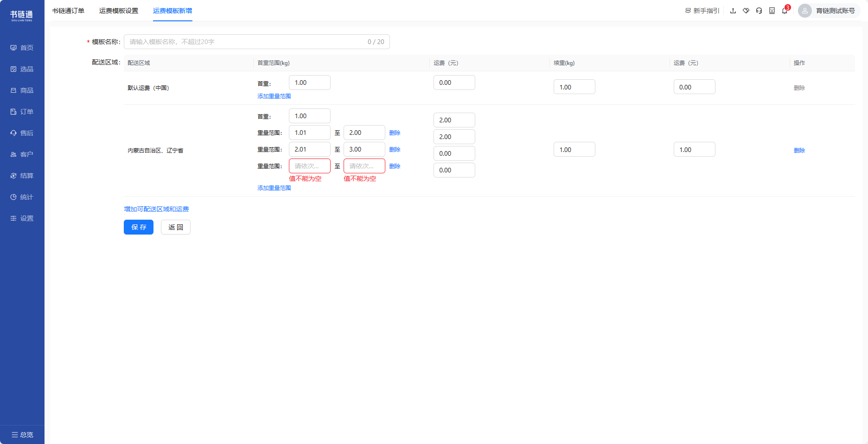Open 客户 customers section
This screenshot has height=444, width=868.
point(22,154)
